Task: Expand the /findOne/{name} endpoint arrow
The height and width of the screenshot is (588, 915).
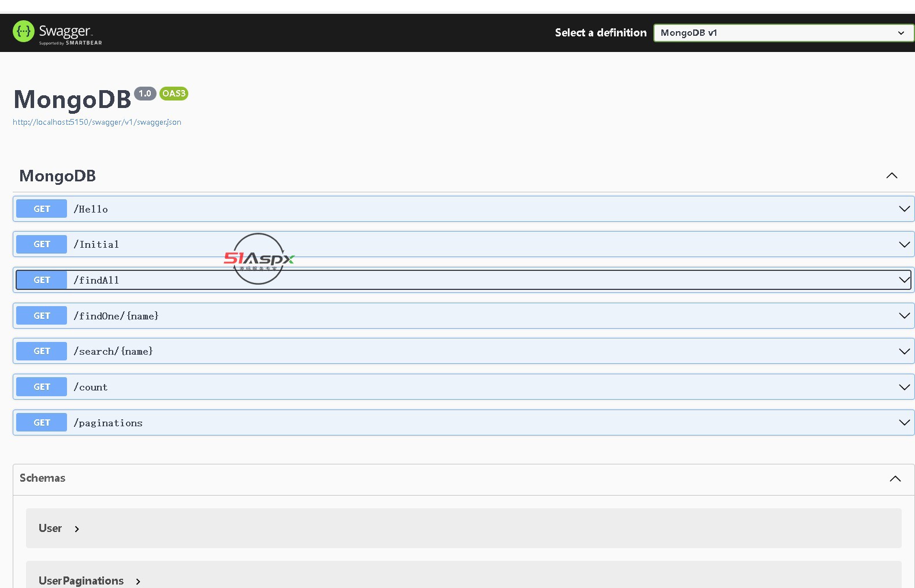Action: click(905, 315)
